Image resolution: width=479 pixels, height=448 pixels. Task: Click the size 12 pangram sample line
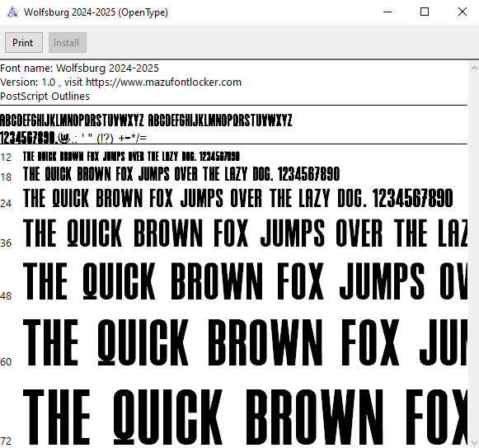coord(131,156)
